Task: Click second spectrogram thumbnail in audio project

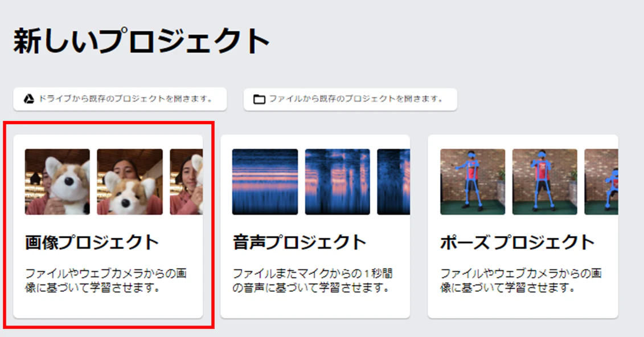Action: (x=338, y=182)
